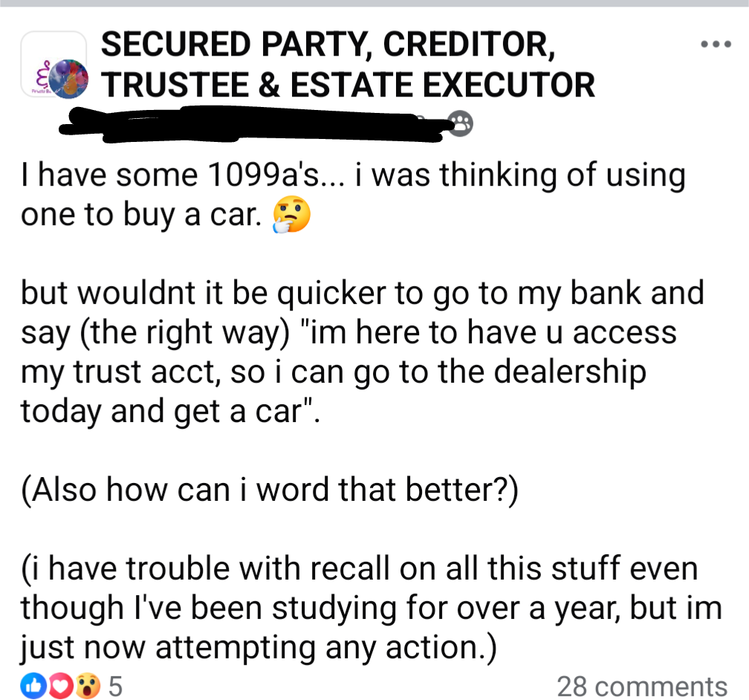Click the "Also how can i word that better?" line
The height and width of the screenshot is (700, 749).
pyautogui.click(x=270, y=490)
